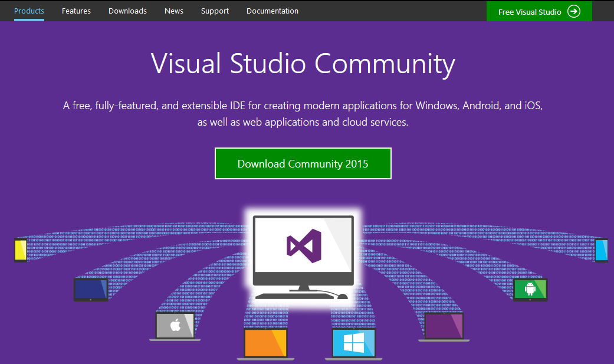Screen dimensions: 614x364
Task: Click the Apple logo laptop icon
Action: point(175,326)
